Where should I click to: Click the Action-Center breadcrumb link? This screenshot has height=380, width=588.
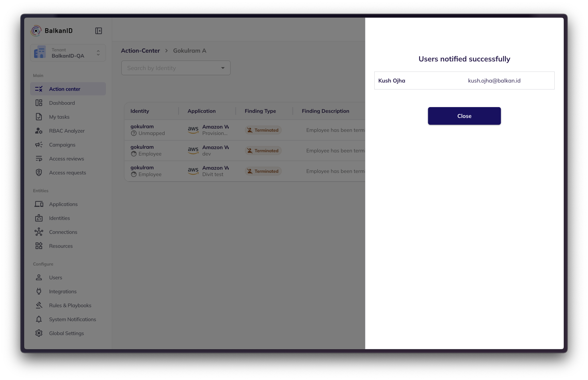140,51
